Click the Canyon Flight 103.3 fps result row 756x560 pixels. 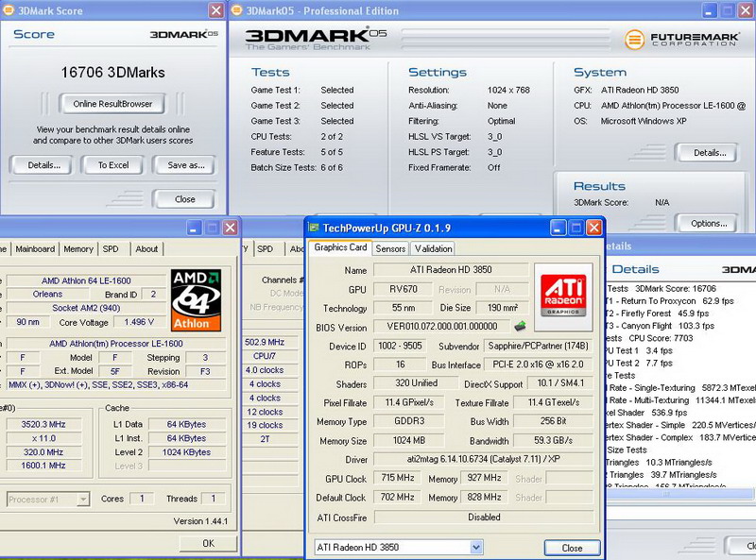[x=660, y=326]
